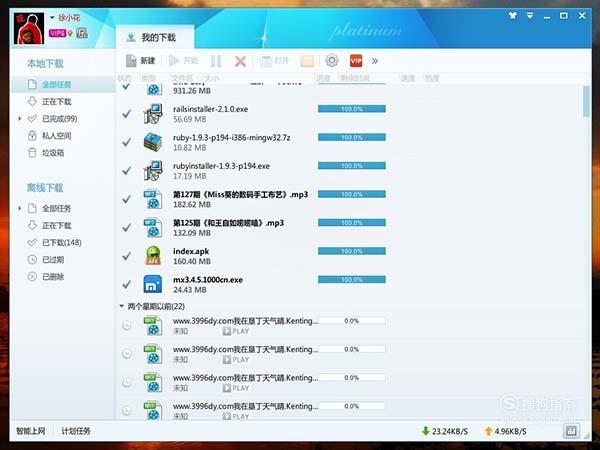This screenshot has height=450, width=600.
Task: Toggle checkmark beside index.apk
Action: [x=127, y=254]
